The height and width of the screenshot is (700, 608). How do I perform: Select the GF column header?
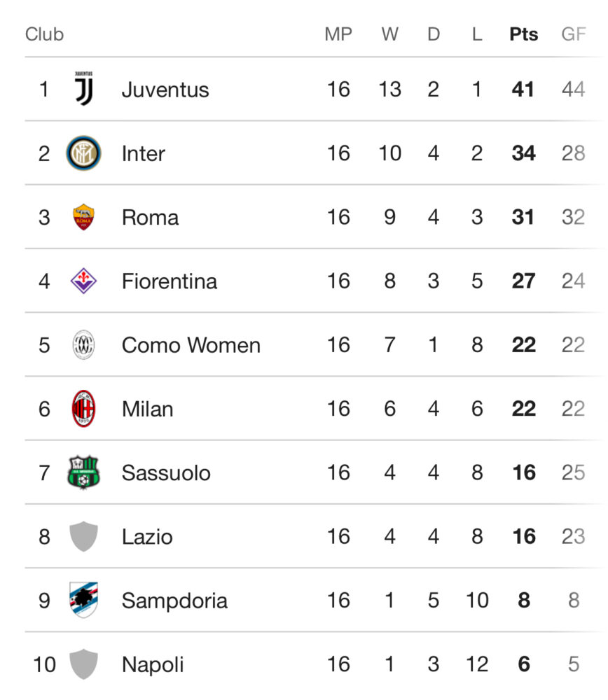coord(573,34)
